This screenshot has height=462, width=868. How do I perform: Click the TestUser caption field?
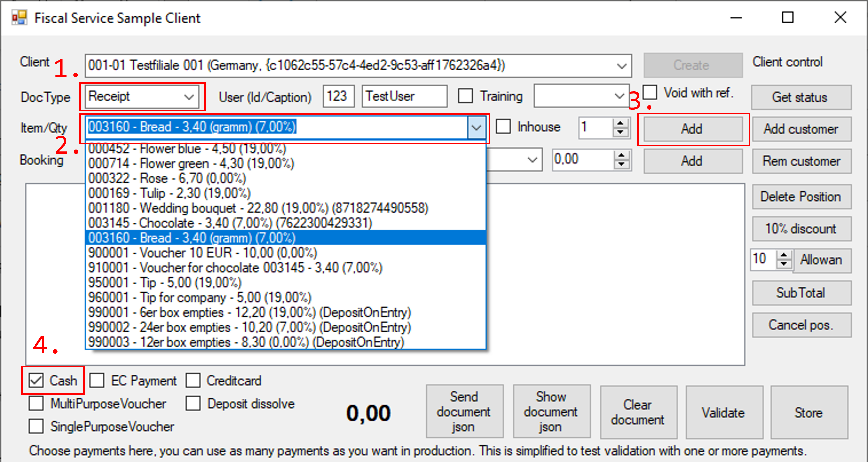405,96
